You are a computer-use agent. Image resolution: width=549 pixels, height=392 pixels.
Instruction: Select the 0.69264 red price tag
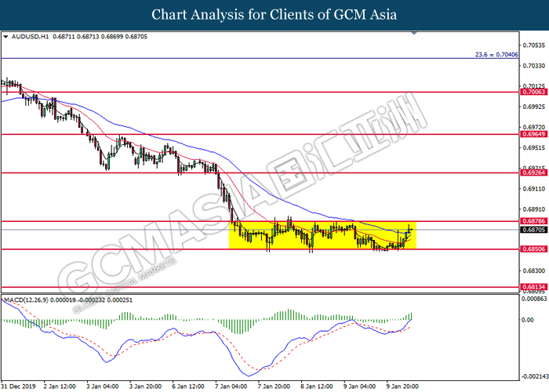tap(533, 172)
